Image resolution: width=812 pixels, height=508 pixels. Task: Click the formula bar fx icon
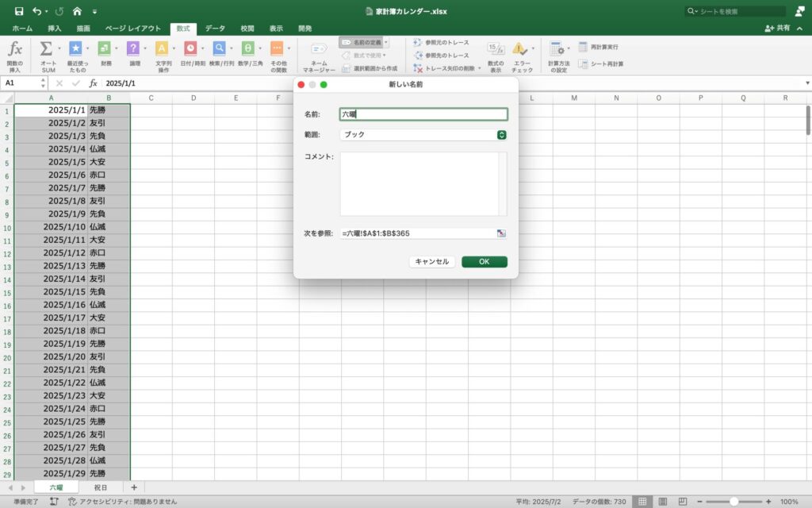pos(94,83)
